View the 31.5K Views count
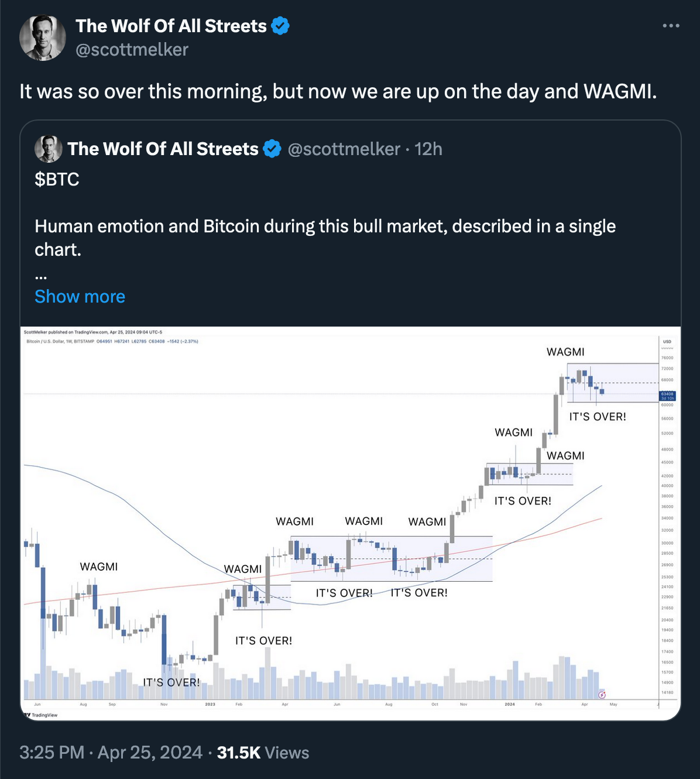This screenshot has width=700, height=779. pos(263,752)
